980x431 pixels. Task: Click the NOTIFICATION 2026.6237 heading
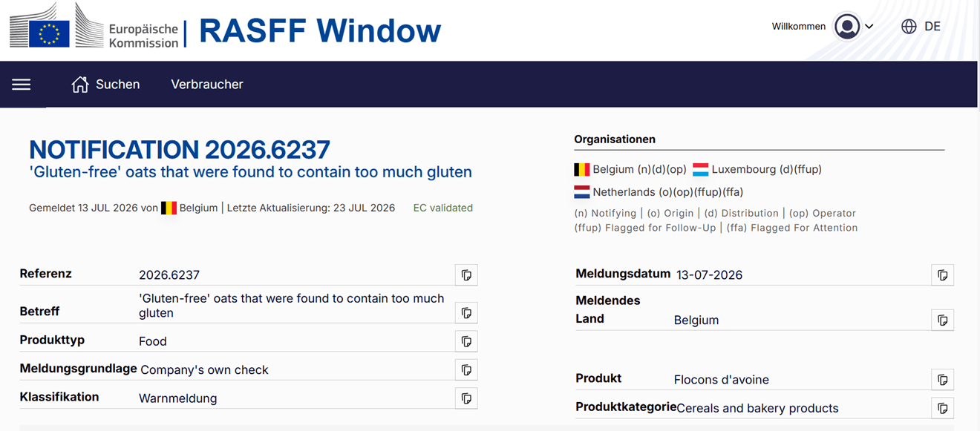coord(180,150)
